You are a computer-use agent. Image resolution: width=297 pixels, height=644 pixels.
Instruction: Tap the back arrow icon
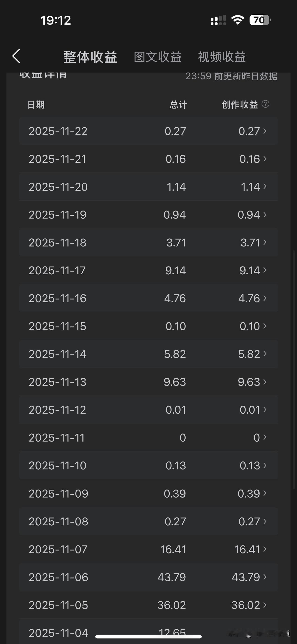pos(16,56)
